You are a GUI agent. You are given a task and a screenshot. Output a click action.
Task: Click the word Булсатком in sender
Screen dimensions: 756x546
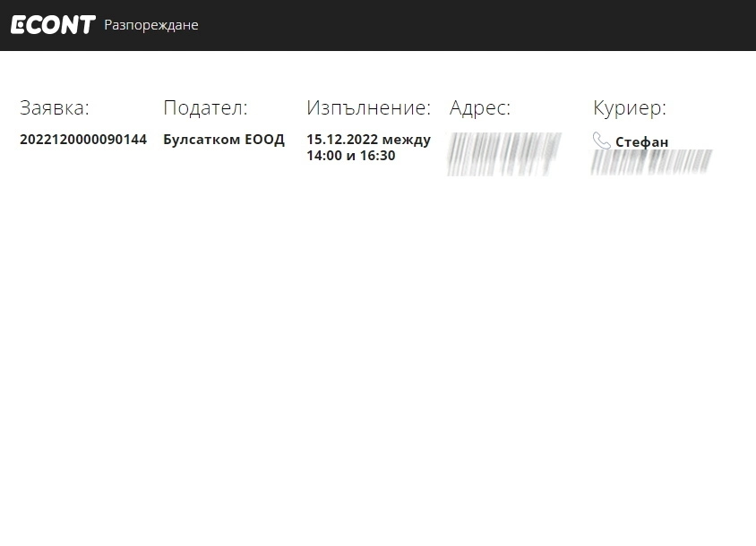[202, 140]
